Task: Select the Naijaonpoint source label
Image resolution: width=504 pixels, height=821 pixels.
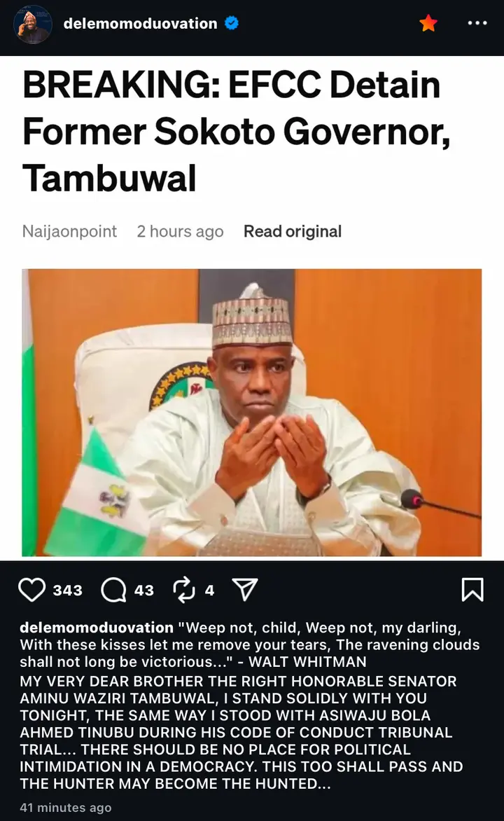Action: [x=69, y=231]
